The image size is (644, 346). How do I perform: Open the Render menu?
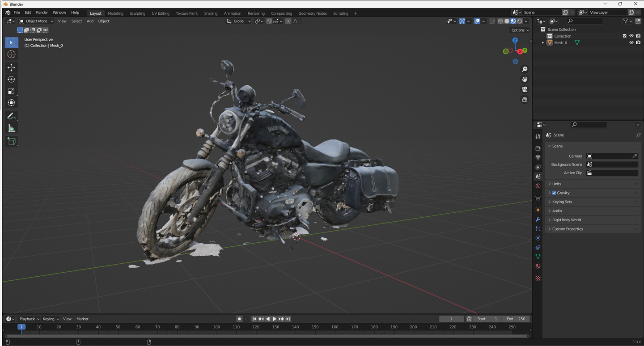(42, 13)
